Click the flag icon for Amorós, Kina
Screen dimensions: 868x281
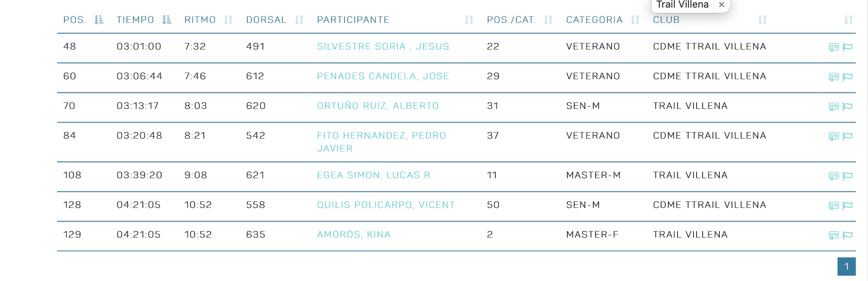coord(847,235)
